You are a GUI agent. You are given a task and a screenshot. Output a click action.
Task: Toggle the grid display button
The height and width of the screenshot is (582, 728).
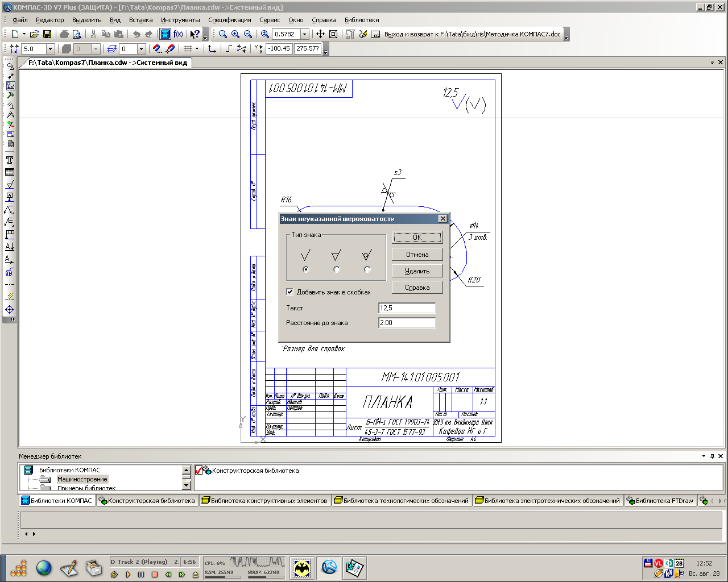click(x=188, y=49)
